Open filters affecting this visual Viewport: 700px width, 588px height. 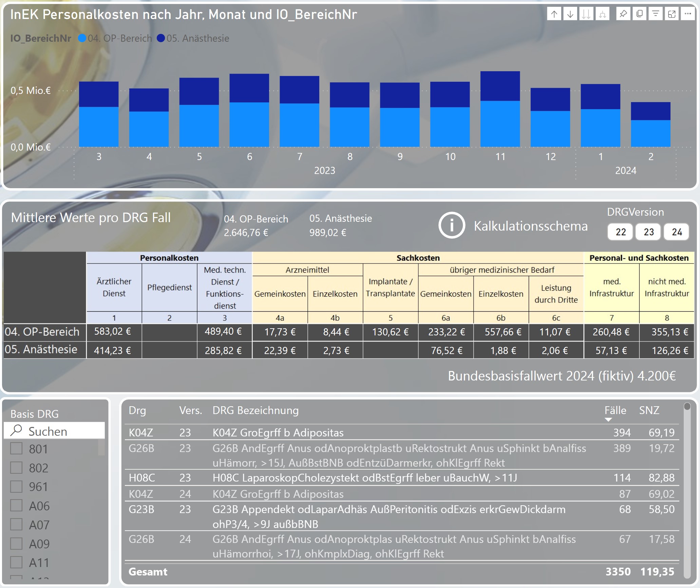(656, 14)
